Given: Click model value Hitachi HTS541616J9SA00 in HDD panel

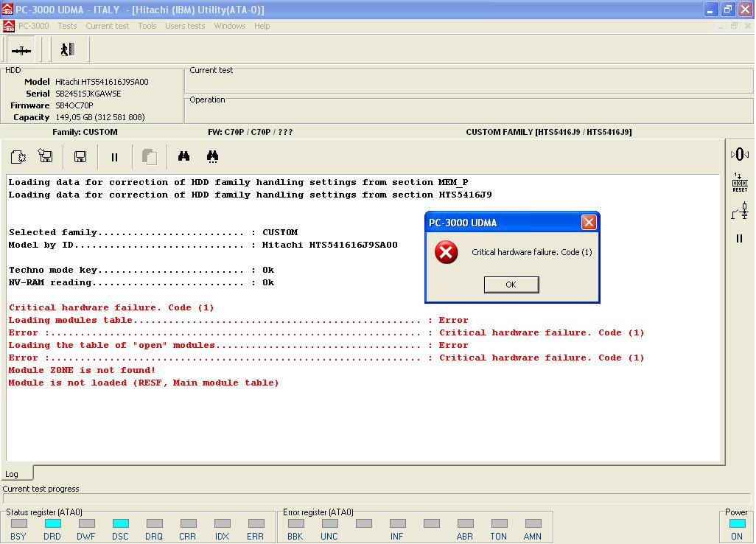Looking at the screenshot, I should (102, 82).
